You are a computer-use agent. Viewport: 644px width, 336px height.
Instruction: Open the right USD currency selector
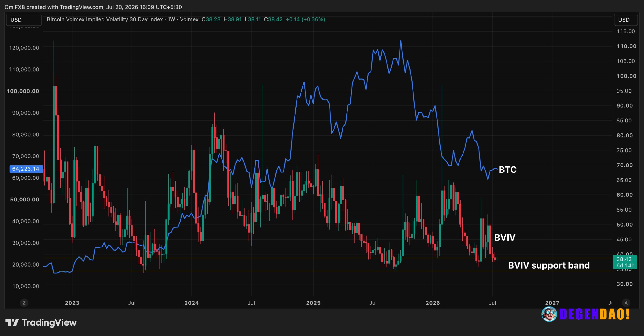pyautogui.click(x=626, y=20)
